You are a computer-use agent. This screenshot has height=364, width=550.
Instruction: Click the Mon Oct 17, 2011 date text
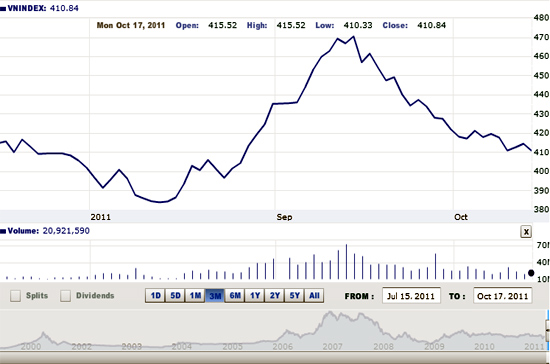(x=130, y=25)
